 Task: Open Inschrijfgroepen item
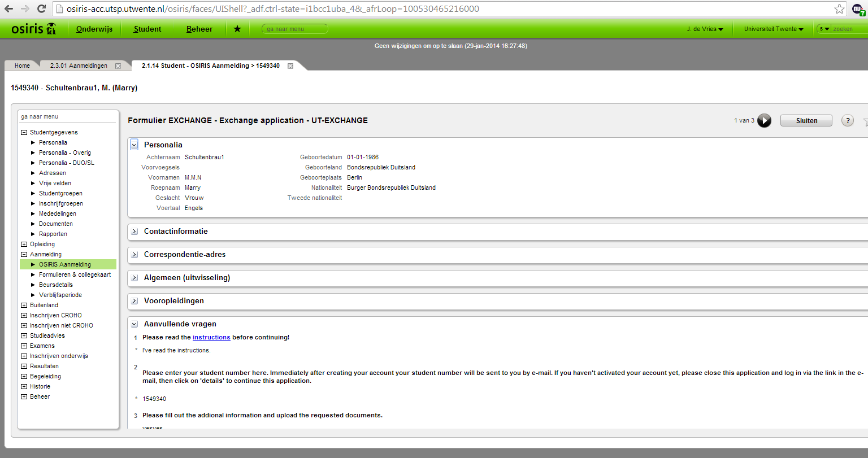click(x=61, y=203)
